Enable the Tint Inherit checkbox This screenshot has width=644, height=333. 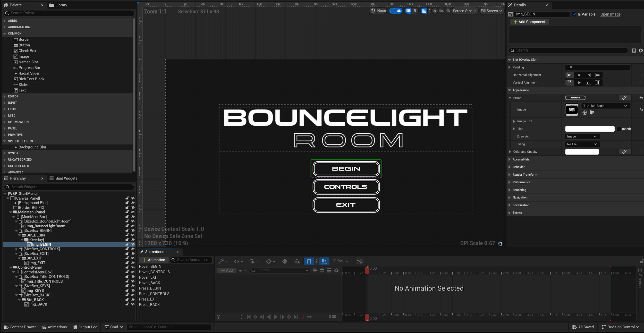click(619, 129)
